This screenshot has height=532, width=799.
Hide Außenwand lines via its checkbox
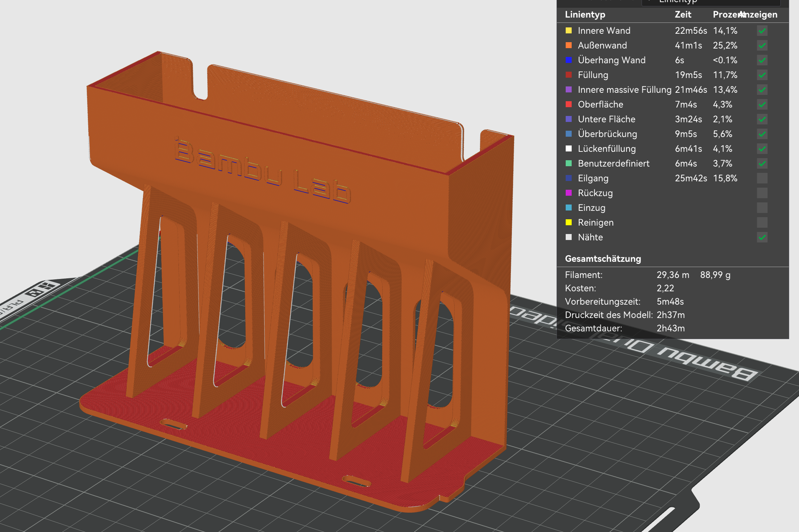(x=762, y=46)
